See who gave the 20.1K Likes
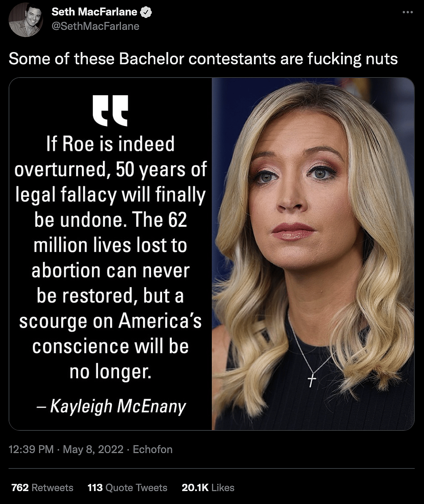This screenshot has height=504, width=424. (x=208, y=487)
